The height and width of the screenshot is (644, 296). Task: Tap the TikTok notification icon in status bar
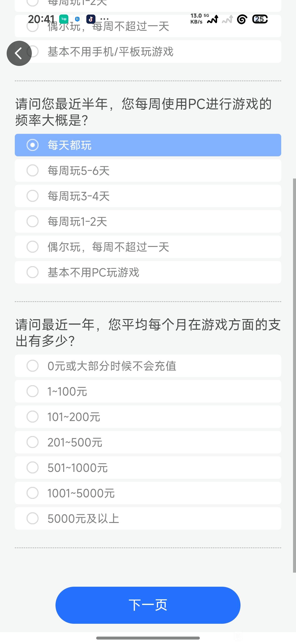pos(91,19)
